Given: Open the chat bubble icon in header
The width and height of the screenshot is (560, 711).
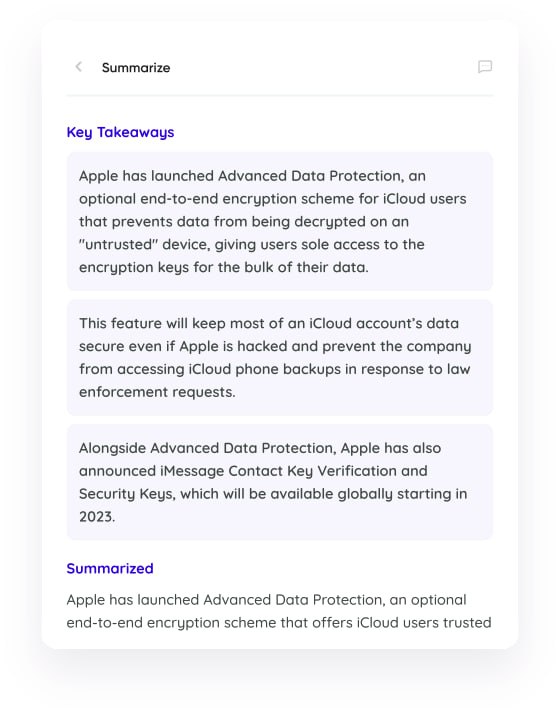Looking at the screenshot, I should [x=485, y=67].
